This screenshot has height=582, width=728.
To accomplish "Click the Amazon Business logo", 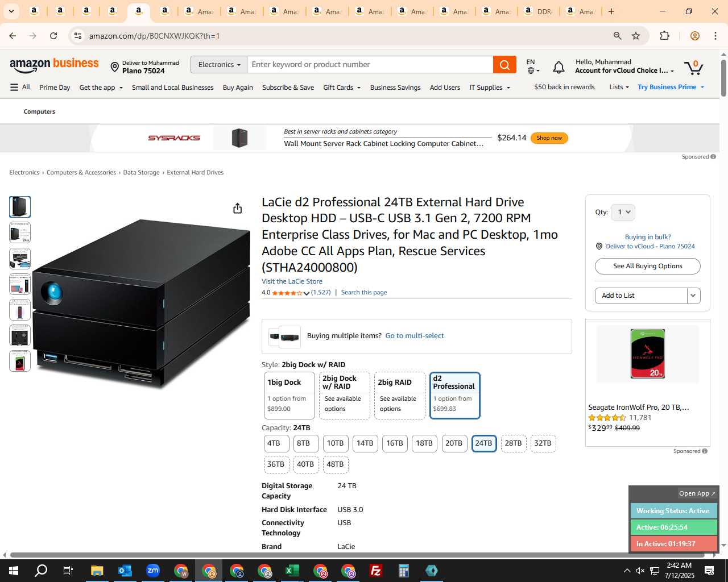I will [54, 65].
